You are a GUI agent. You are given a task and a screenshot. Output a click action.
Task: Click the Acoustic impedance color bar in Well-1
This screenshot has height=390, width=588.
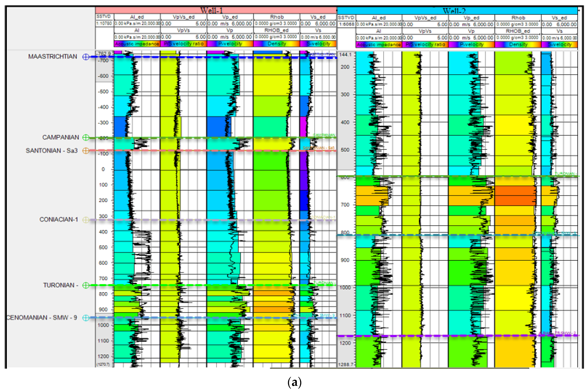tap(137, 44)
